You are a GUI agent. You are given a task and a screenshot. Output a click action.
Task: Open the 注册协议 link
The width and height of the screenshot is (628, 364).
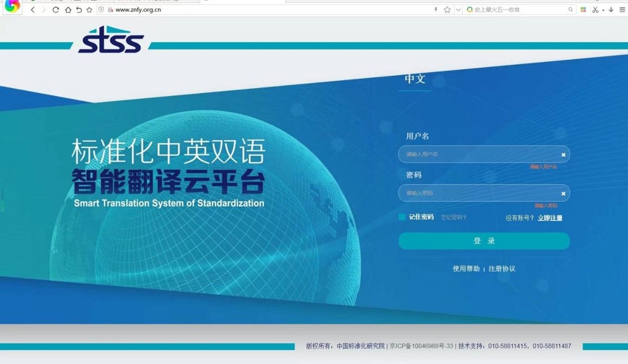(502, 269)
